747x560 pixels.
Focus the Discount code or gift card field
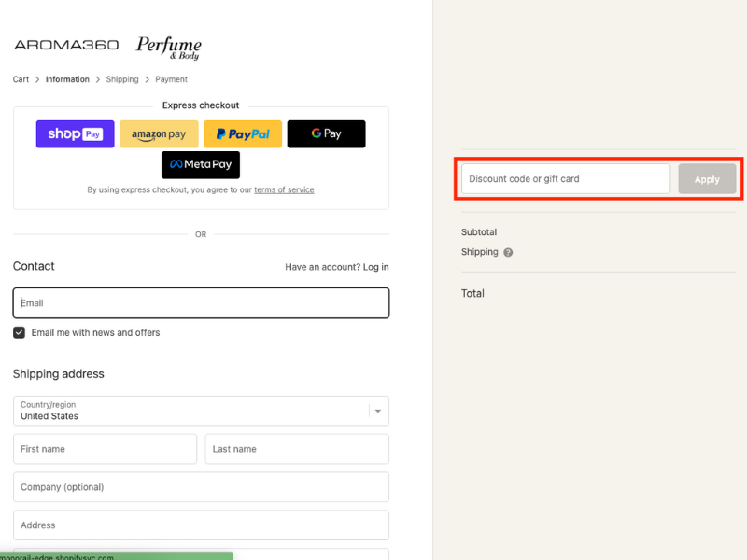(x=565, y=179)
